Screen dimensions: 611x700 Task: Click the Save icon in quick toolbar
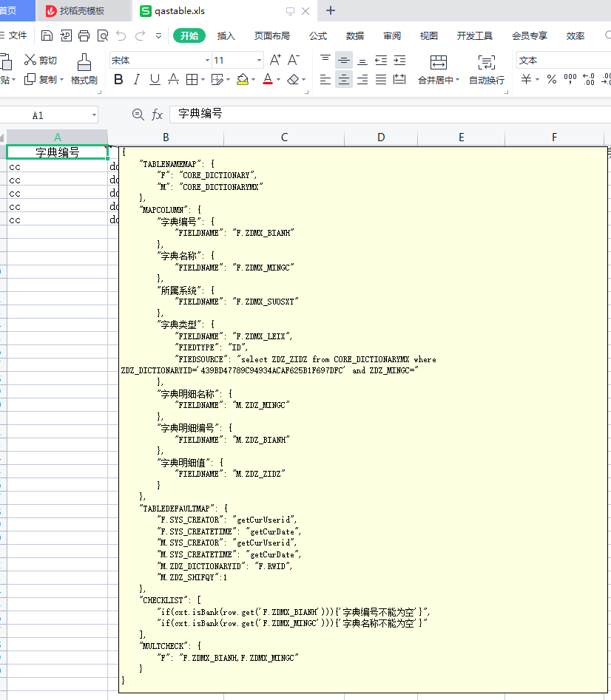point(47,35)
